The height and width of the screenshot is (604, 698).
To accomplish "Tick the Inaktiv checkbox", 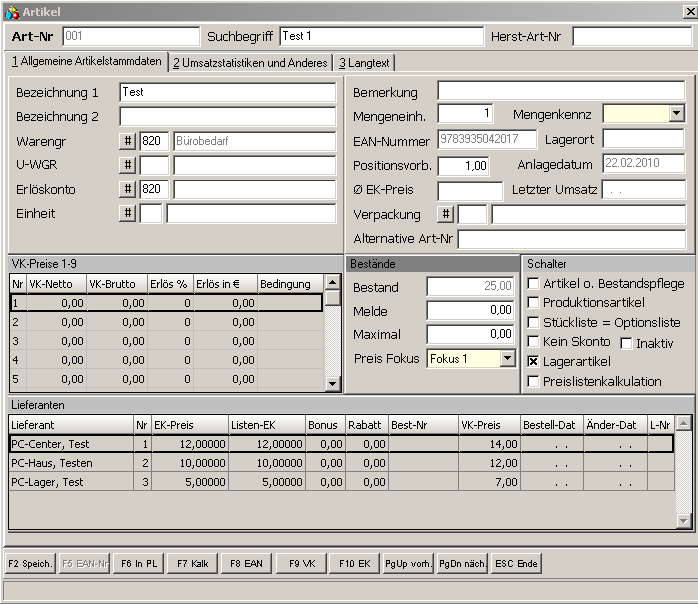I will point(627,343).
